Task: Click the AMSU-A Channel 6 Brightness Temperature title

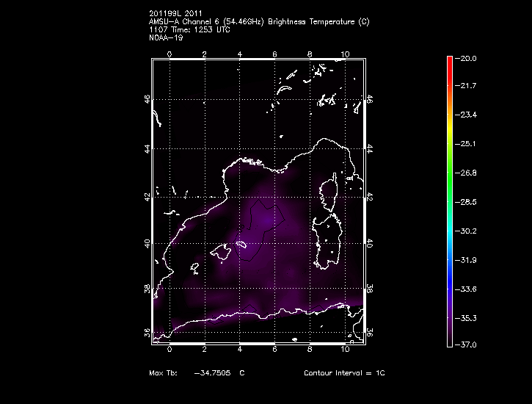Action: [259, 22]
